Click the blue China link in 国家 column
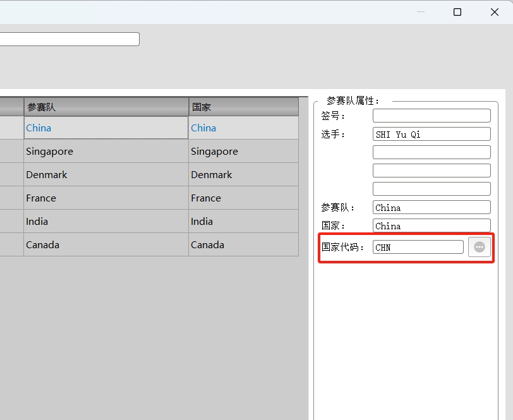 click(203, 128)
